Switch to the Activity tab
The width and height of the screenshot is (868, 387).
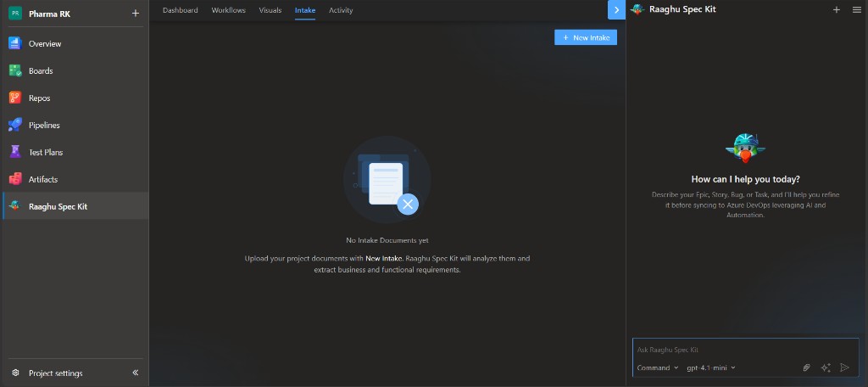(341, 10)
